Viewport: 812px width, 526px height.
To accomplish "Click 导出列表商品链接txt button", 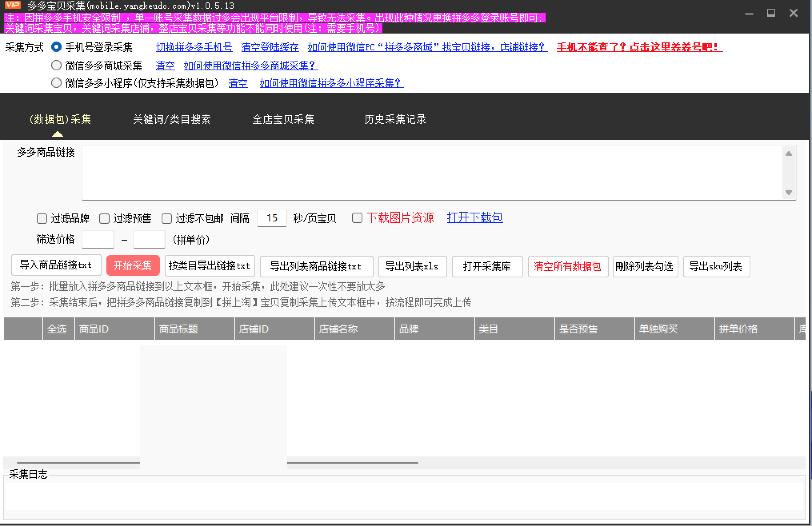I will click(316, 267).
